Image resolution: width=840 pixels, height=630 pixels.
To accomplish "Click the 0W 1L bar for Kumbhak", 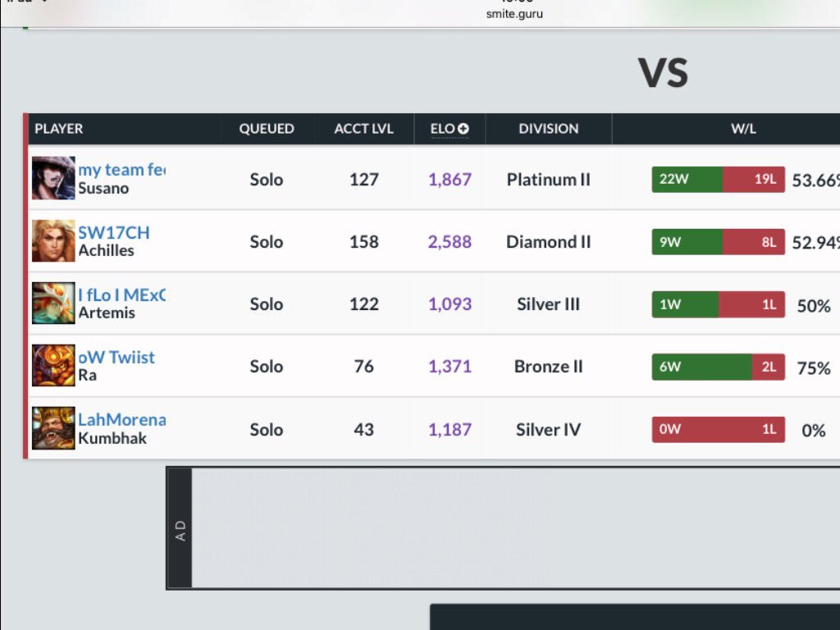I will 719,430.
